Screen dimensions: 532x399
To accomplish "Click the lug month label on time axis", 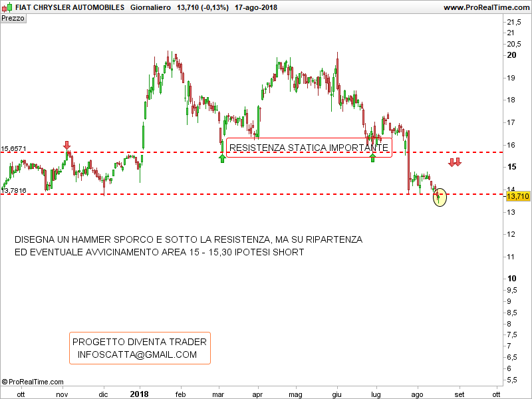I will (376, 394).
